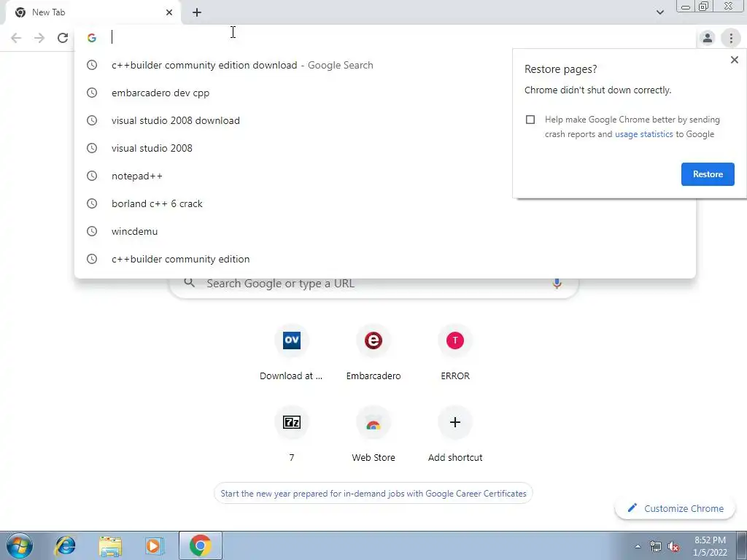
Task: Open Windows Media Player from taskbar
Action: [x=155, y=545]
